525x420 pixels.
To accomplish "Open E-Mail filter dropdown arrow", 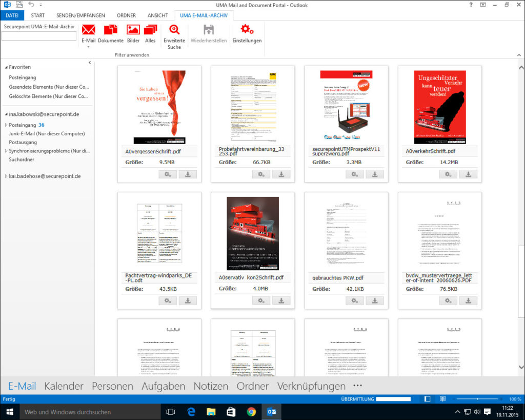I will point(89,47).
